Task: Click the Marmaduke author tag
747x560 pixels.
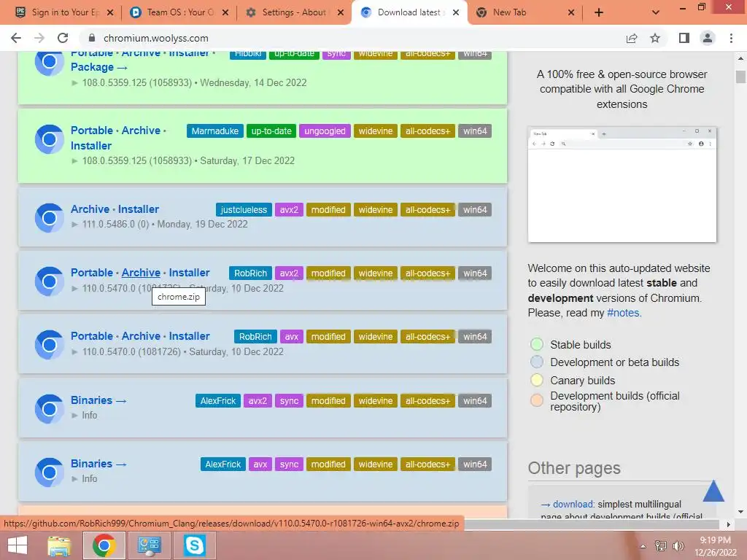Action: coord(215,131)
